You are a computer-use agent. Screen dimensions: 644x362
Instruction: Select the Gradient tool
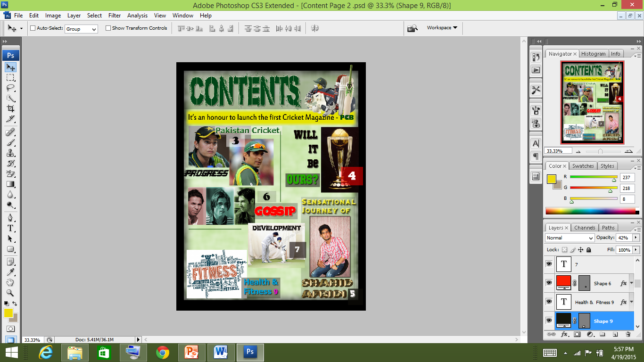10,184
